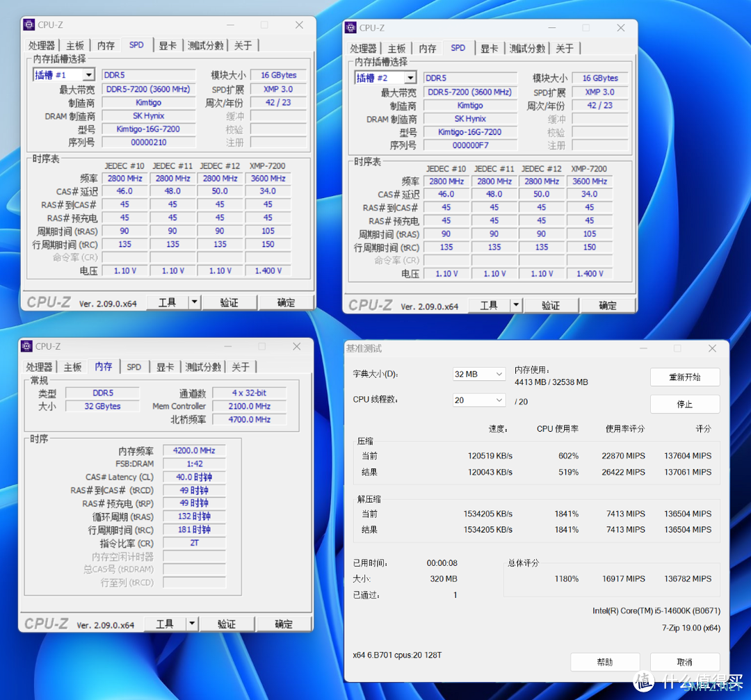Viewport: 751px width, 700px height.
Task: Click serial number field 000000F7
Action: tap(470, 145)
